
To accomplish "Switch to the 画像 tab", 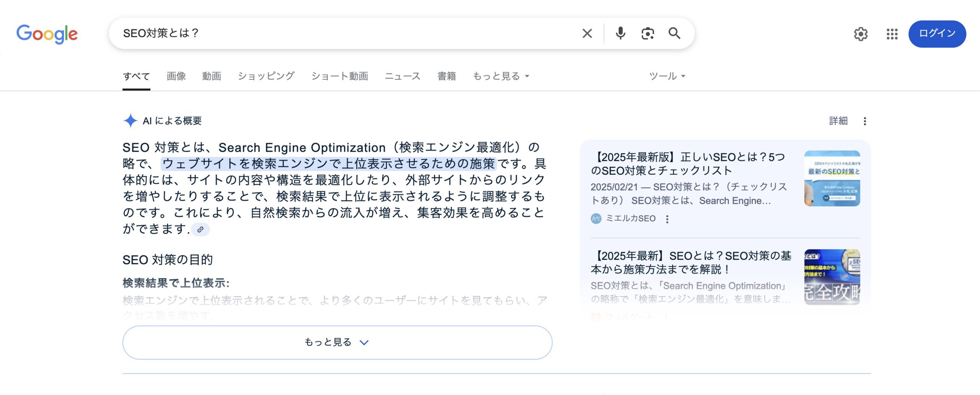I will [x=176, y=76].
